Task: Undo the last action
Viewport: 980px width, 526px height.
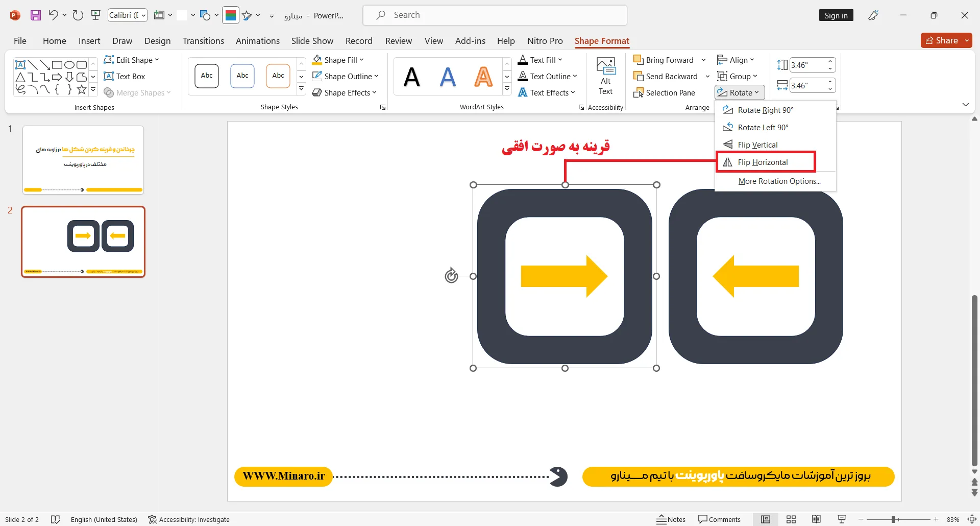Action: (53, 15)
